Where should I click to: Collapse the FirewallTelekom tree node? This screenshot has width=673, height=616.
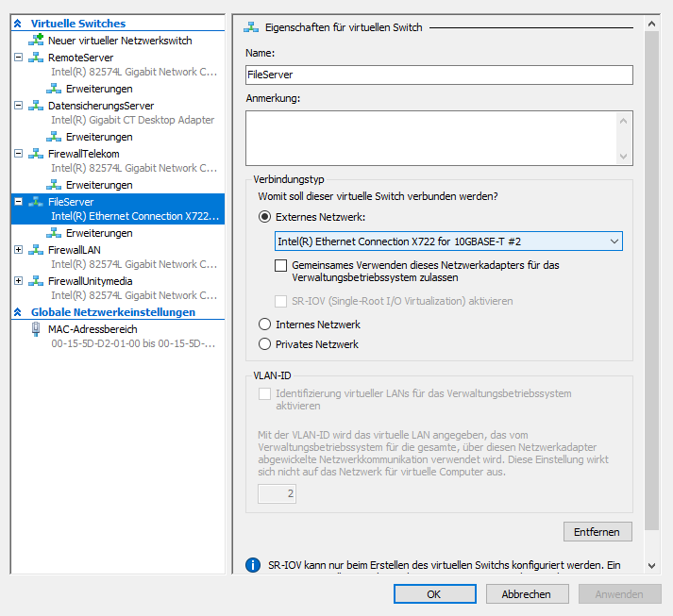(x=19, y=153)
